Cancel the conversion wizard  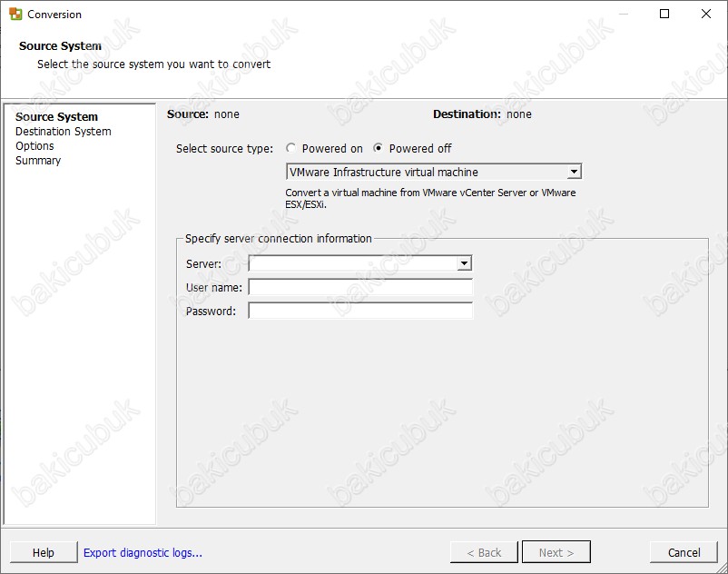point(684,552)
